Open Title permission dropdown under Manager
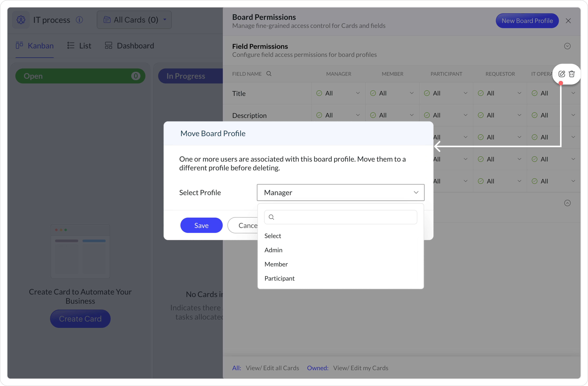588x386 pixels. tap(338, 93)
